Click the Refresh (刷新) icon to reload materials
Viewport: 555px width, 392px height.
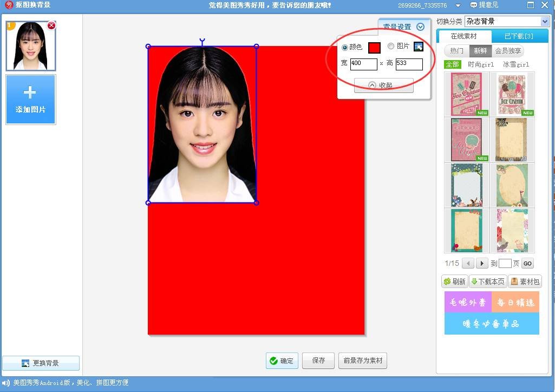[447, 281]
